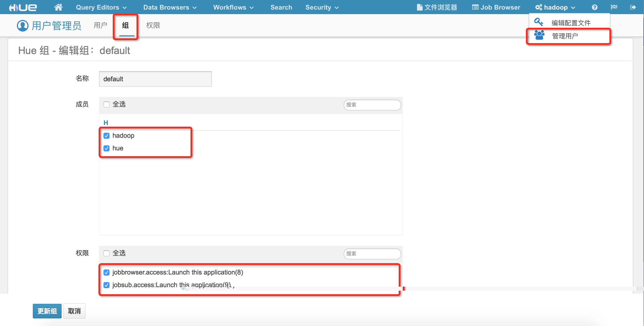Click the help question mark icon
Screen dimensions: 644x326
(x=595, y=7)
